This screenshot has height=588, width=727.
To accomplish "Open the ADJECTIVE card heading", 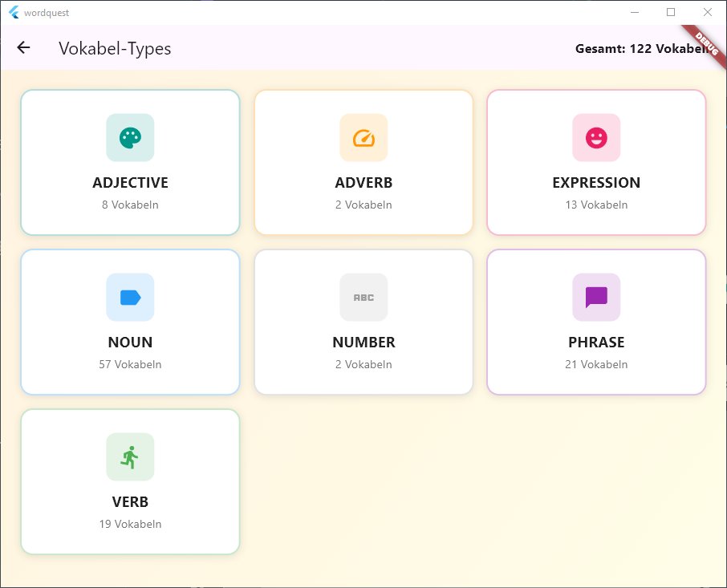I will tap(130, 183).
